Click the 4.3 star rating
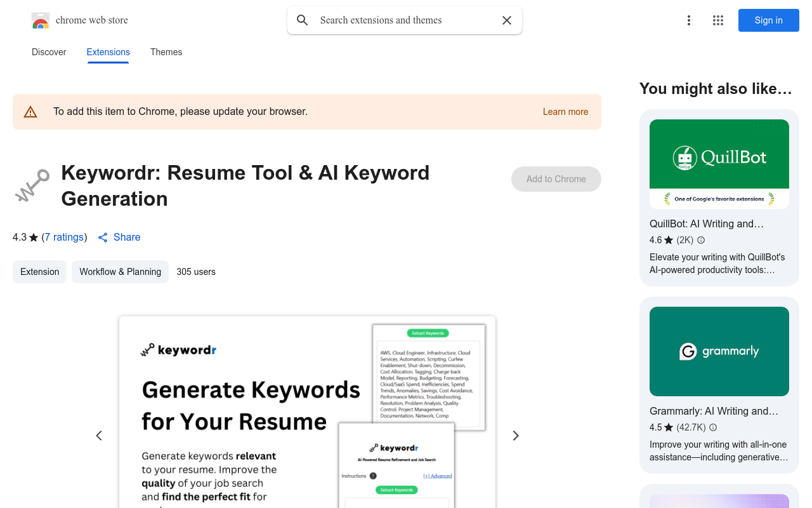The height and width of the screenshot is (508, 812). (x=25, y=237)
